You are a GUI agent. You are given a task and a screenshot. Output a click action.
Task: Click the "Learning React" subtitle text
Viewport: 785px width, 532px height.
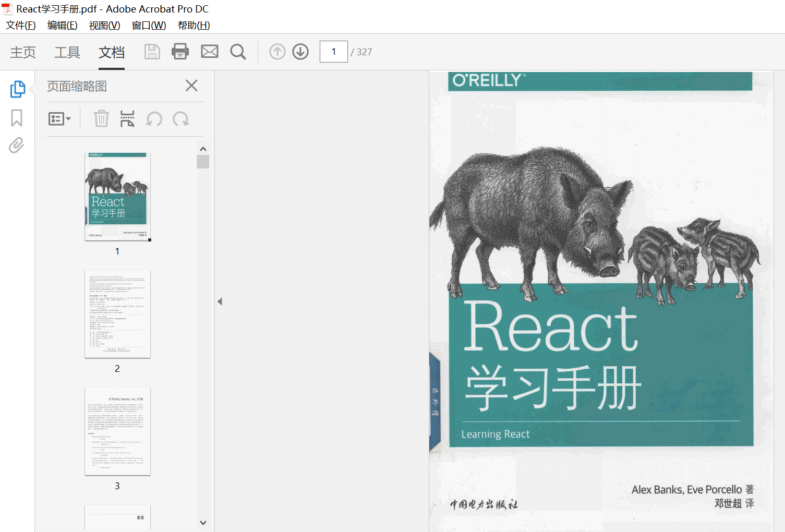point(496,434)
